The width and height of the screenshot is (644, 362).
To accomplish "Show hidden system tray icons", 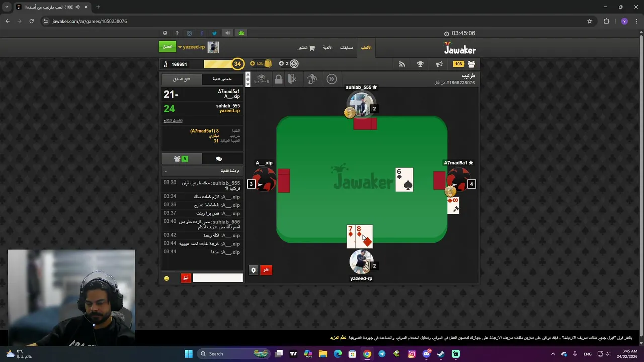I will [553, 354].
